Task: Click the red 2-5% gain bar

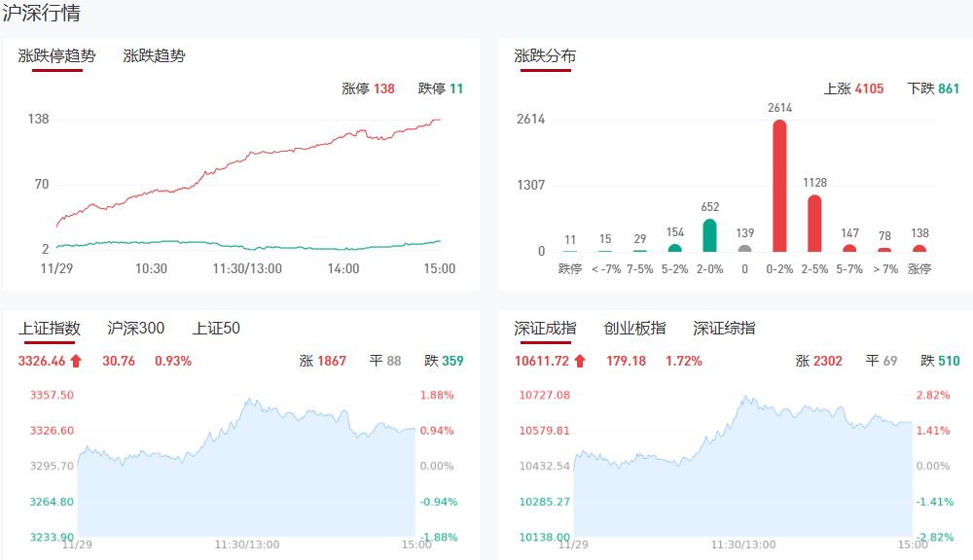Action: (x=814, y=223)
